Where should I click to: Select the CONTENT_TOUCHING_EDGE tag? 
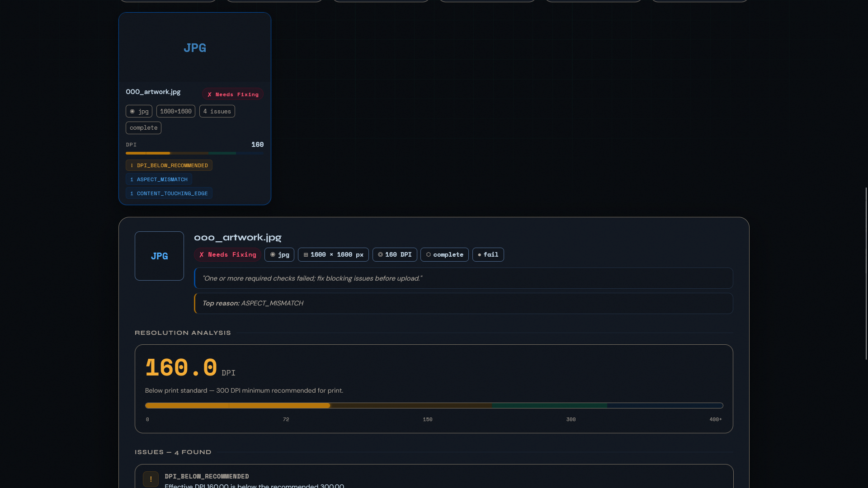click(169, 193)
